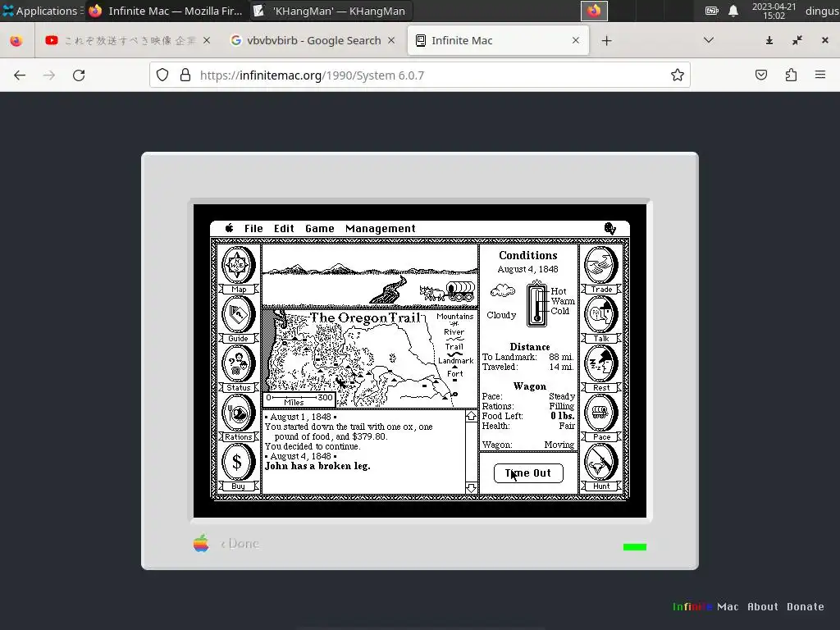The image size is (840, 630).
Task: Open the Game menu
Action: (x=320, y=229)
